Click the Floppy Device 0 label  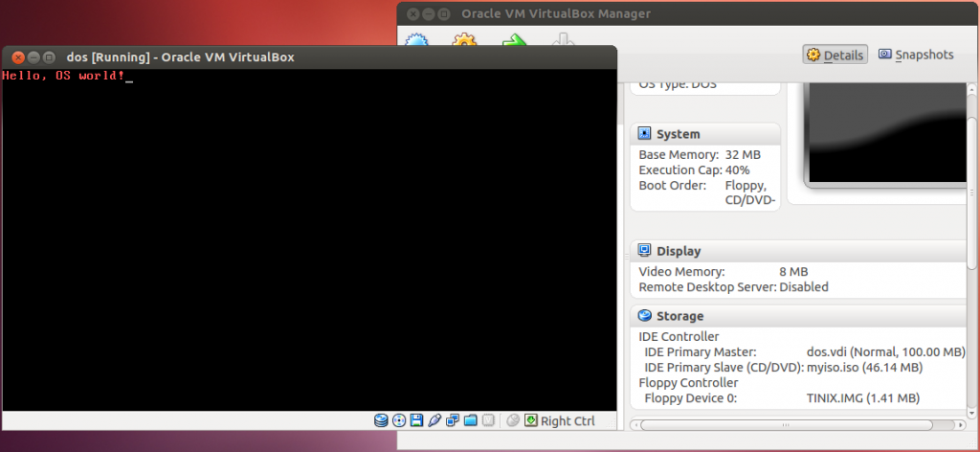point(691,398)
